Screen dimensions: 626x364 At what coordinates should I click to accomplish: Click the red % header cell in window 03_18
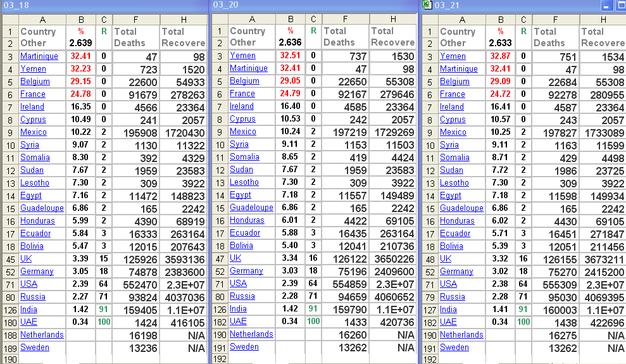click(81, 31)
